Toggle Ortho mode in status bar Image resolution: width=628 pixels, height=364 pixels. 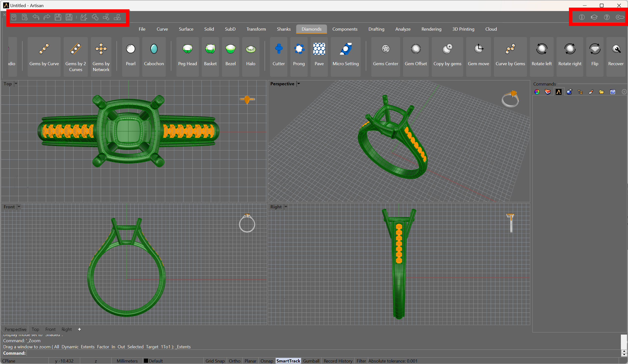click(x=235, y=361)
